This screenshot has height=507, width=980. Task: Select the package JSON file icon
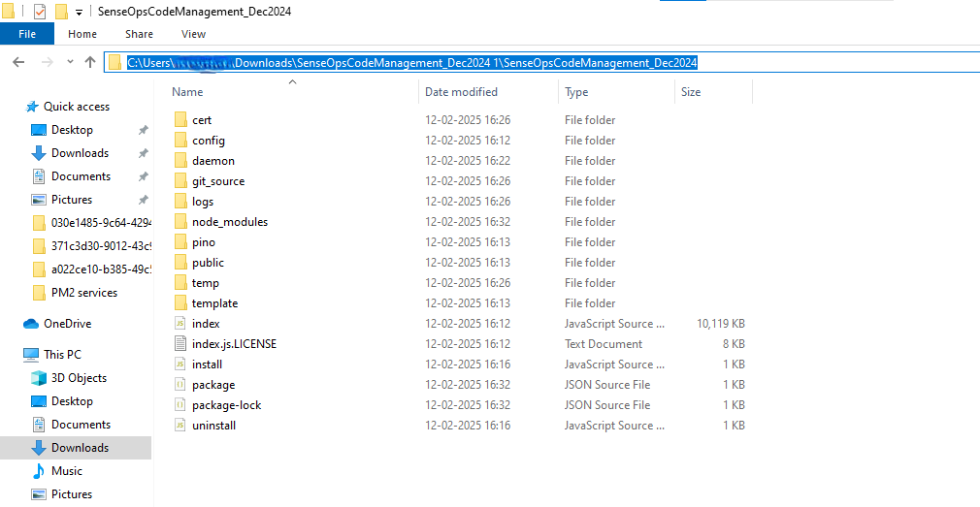(180, 385)
